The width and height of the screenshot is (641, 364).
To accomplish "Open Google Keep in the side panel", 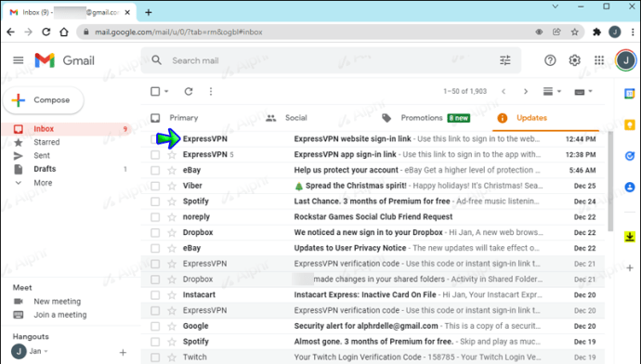I will click(x=630, y=124).
